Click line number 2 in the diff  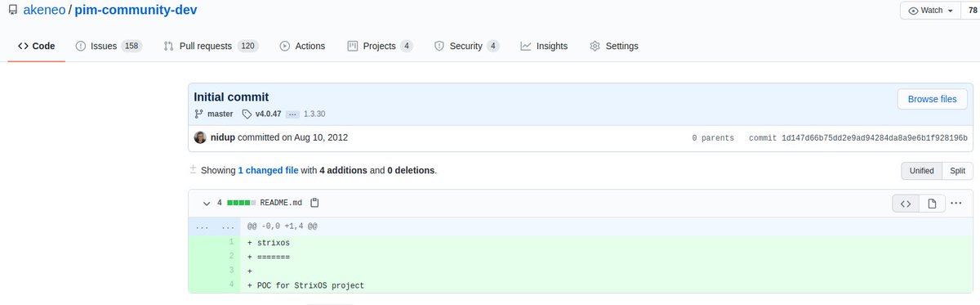231,256
